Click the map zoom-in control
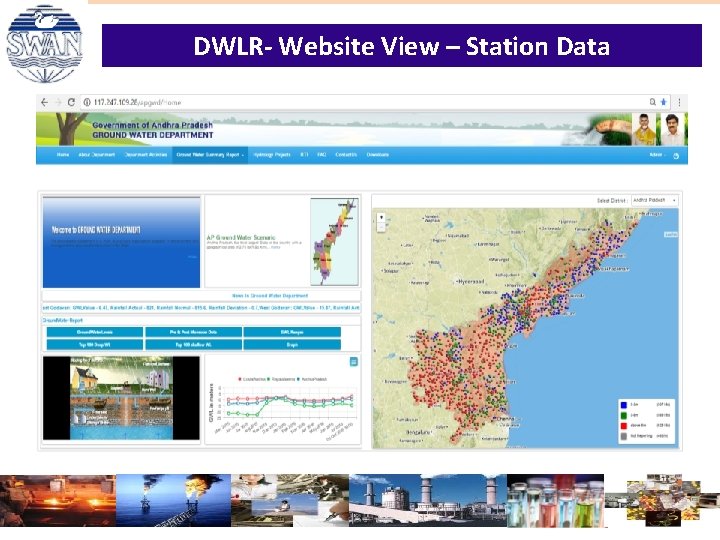The image size is (720, 540). [381, 217]
